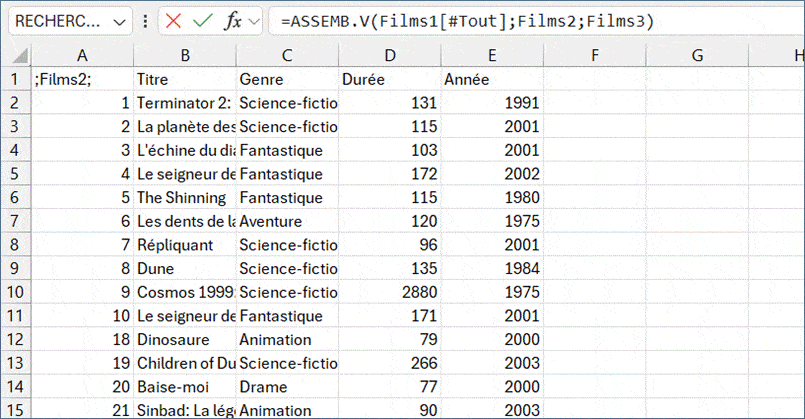The image size is (805, 419).
Task: Click the year value 2002
Action: [x=492, y=174]
